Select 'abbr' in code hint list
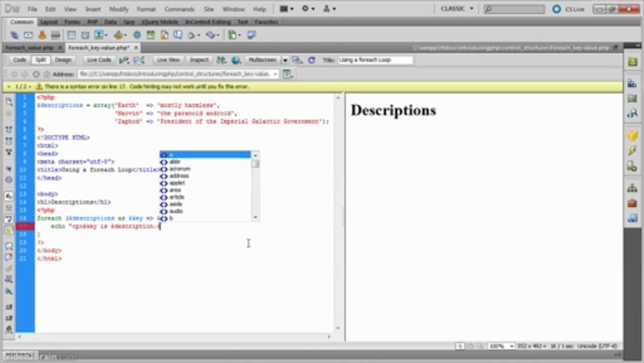This screenshot has width=644, height=363. click(x=175, y=162)
